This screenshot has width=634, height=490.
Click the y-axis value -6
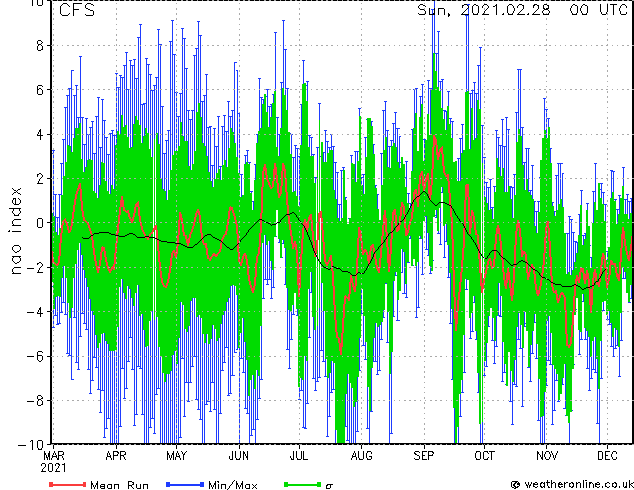coord(34,356)
